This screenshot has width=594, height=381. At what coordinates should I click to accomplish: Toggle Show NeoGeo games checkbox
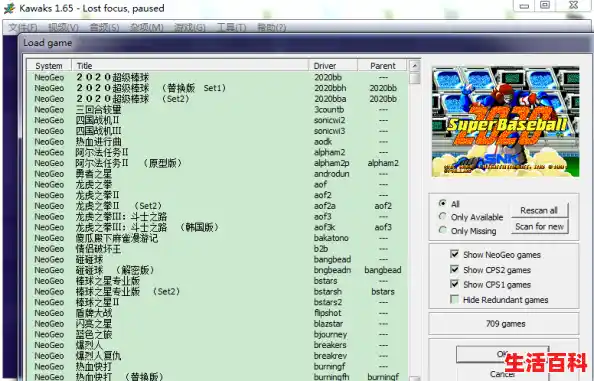[x=454, y=254]
